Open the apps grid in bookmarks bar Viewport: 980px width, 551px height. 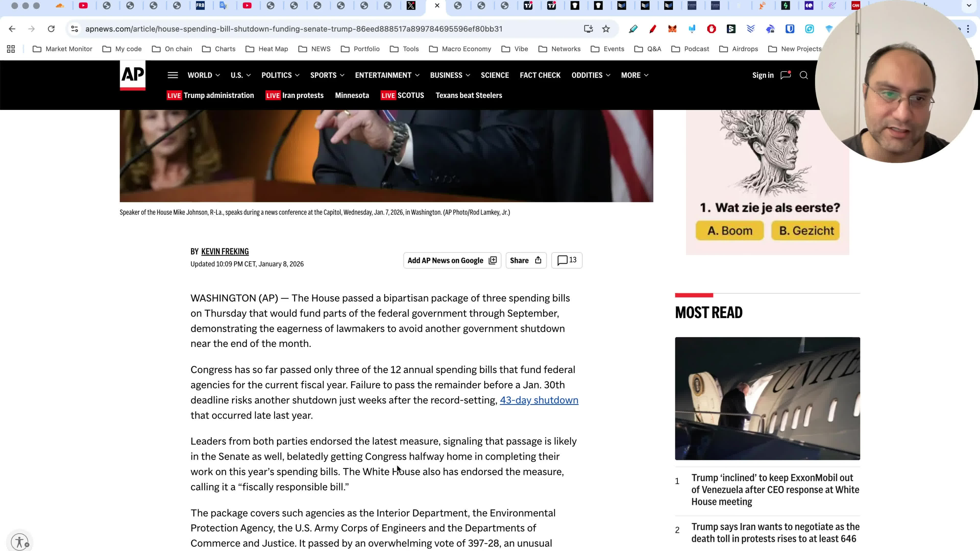(x=11, y=49)
